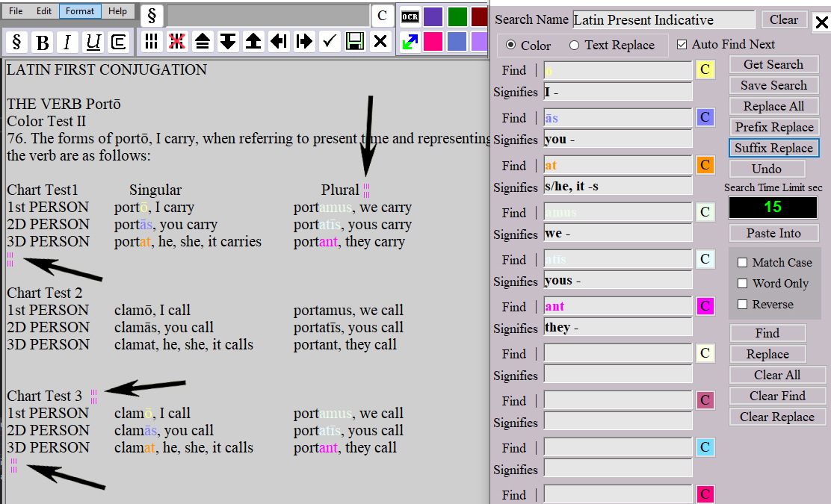Tick the Word Only checkbox
This screenshot has height=504, width=831.
(742, 284)
